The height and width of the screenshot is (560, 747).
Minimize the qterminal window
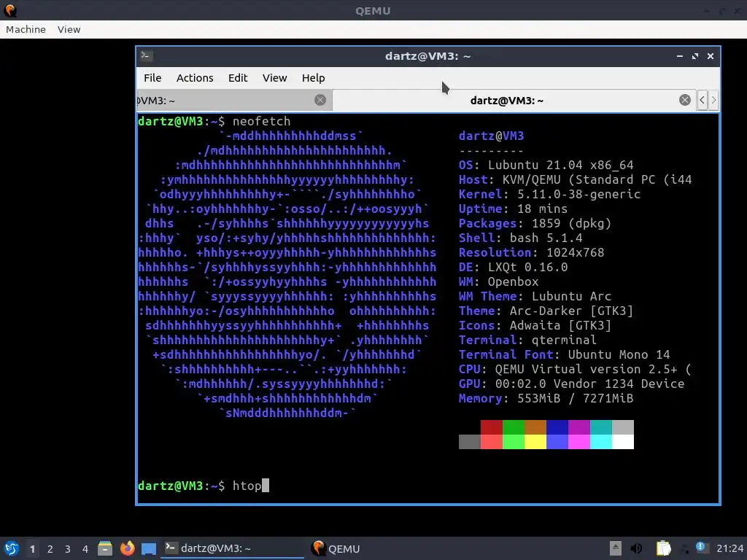pos(680,56)
